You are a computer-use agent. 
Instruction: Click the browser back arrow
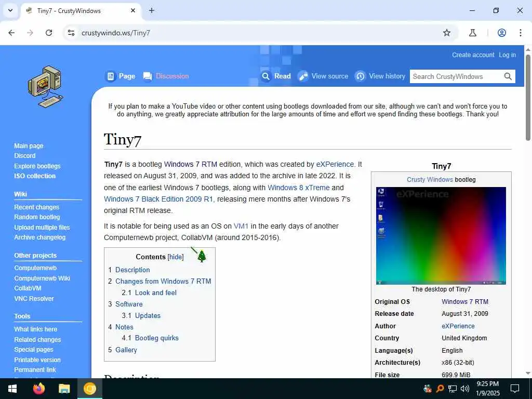pos(11,33)
